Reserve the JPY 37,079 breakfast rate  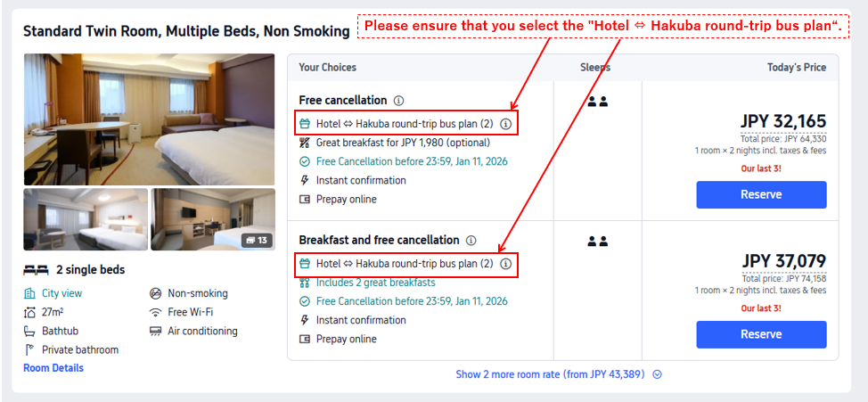(761, 334)
